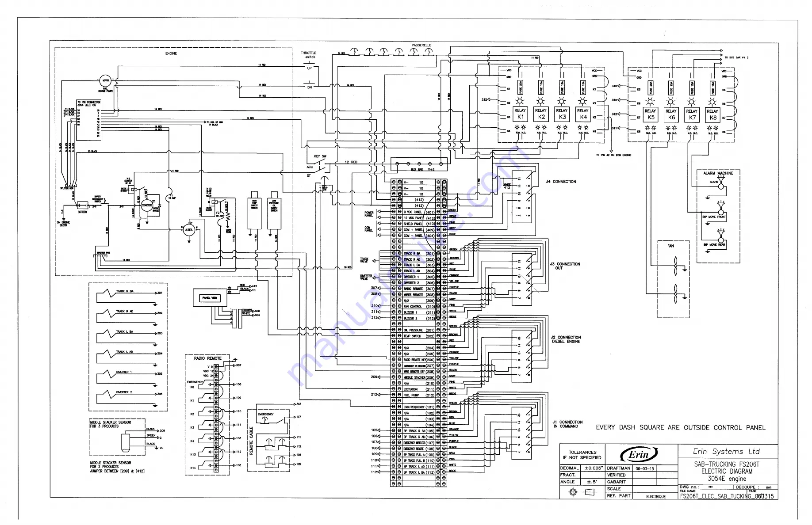Click the '70 PIN CONNECTOR' block label
812x525 pixels.
point(89,103)
